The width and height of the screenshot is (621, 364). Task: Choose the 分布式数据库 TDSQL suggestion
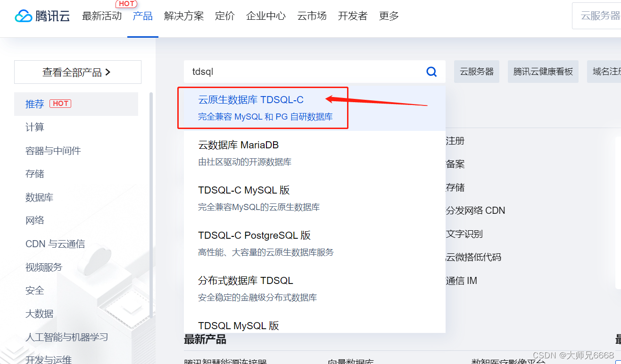(x=315, y=289)
